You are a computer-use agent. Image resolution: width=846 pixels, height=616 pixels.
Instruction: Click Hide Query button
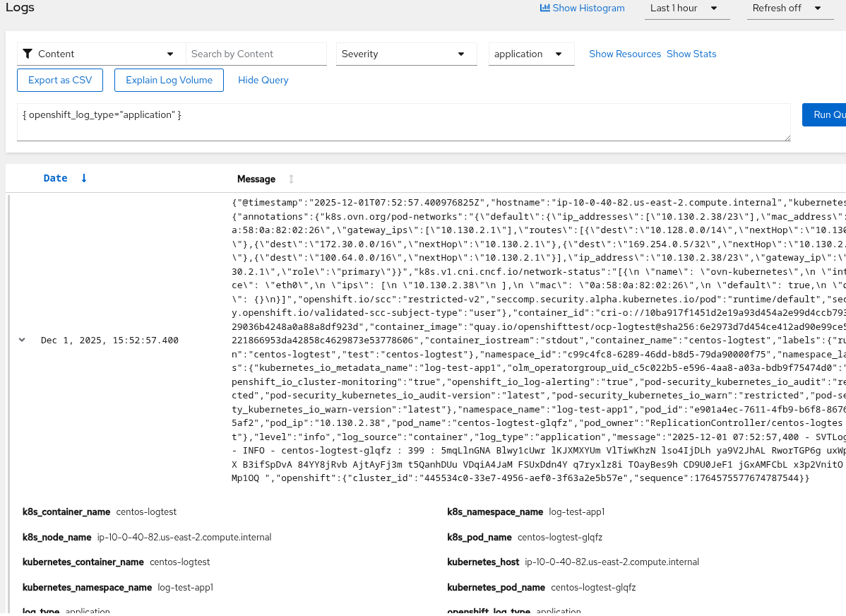click(263, 80)
